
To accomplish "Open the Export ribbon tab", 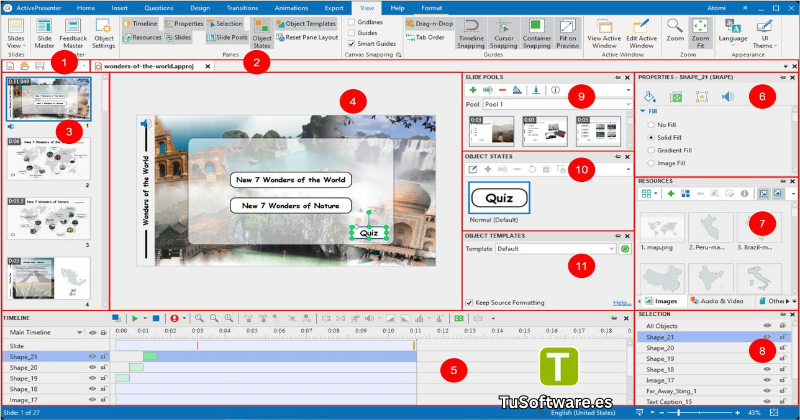I will 334,8.
